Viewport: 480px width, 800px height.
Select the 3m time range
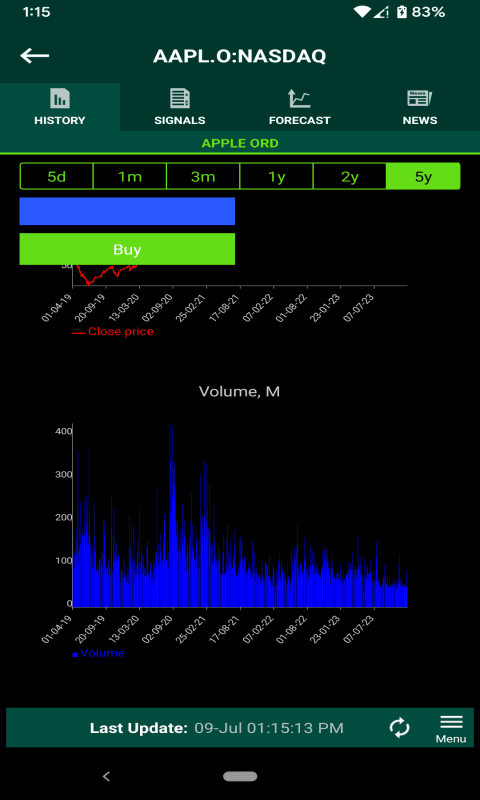tap(203, 177)
